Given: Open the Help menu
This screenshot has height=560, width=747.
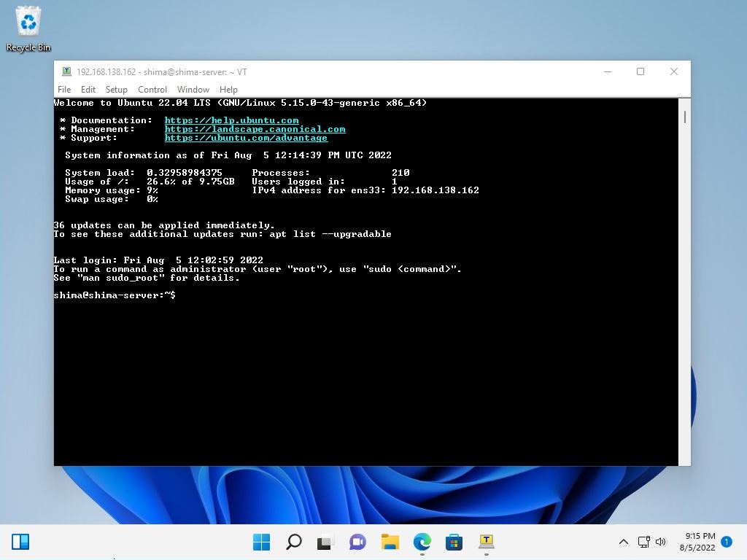Looking at the screenshot, I should click(x=228, y=90).
